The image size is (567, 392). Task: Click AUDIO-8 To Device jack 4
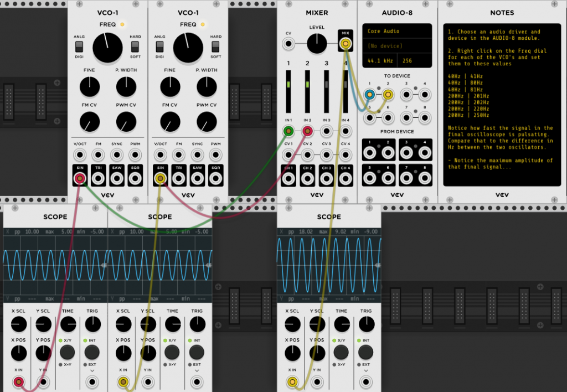[425, 95]
